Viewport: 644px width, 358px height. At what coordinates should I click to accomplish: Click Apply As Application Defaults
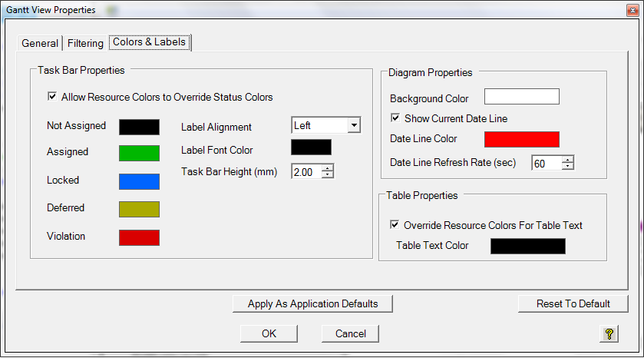pos(312,303)
